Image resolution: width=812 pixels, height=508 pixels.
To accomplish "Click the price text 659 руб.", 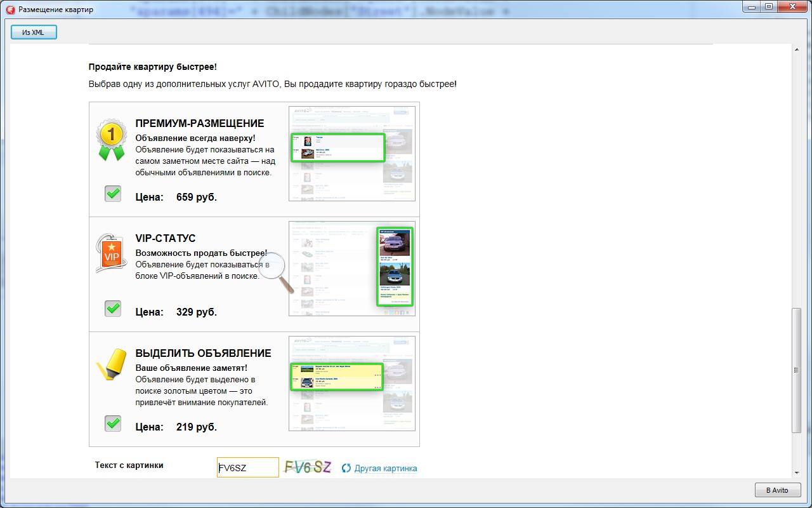I will (197, 197).
